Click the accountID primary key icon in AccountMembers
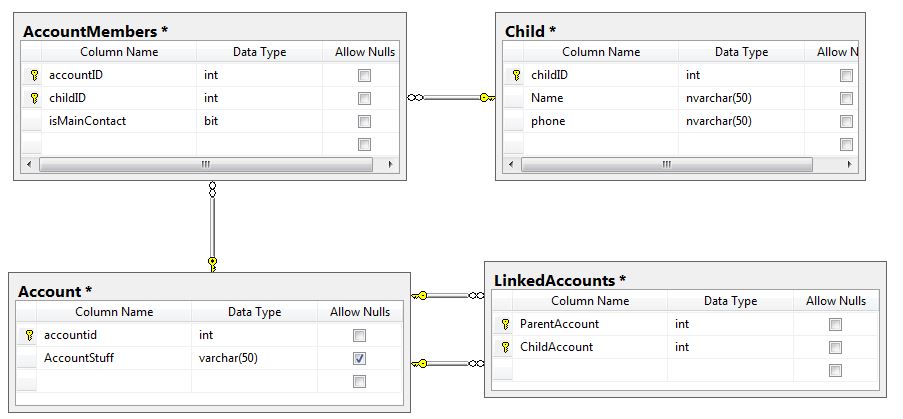Viewport: 903px width, 419px height. tap(34, 75)
